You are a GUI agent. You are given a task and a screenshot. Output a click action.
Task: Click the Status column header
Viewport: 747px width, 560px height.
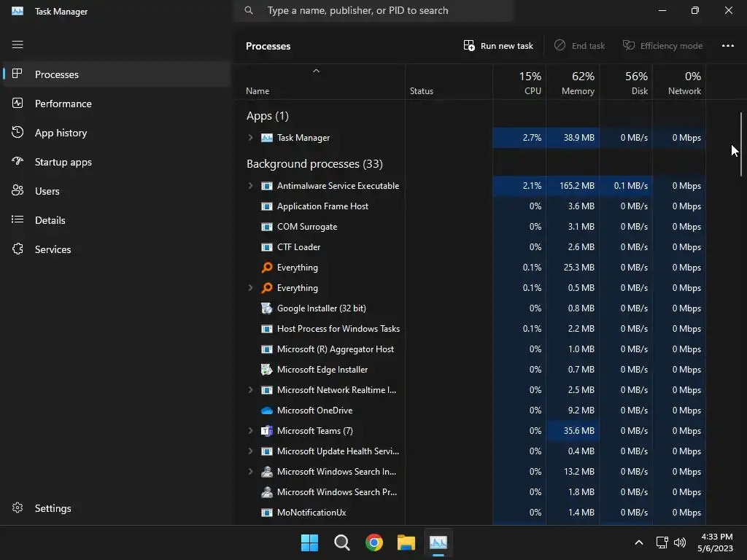(449, 82)
